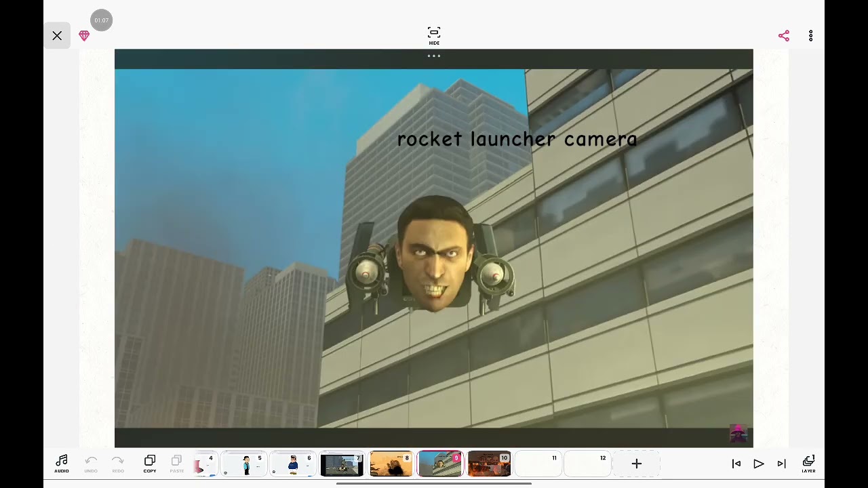Open the pink diamond premium icon
868x488 pixels.
[x=84, y=36]
